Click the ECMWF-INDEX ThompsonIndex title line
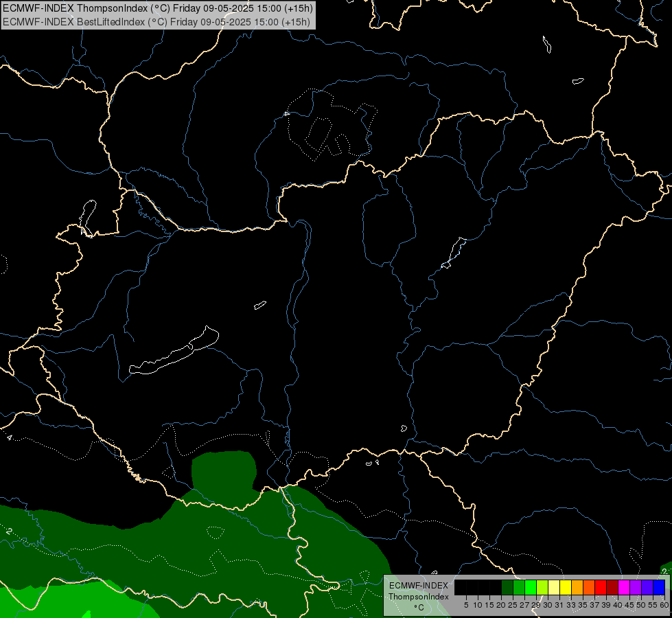 point(158,8)
